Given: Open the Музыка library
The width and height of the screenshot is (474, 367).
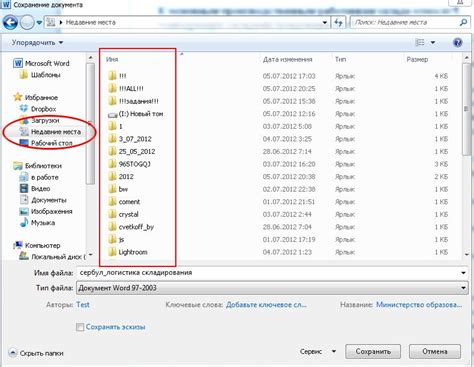Looking at the screenshot, I should point(37,223).
